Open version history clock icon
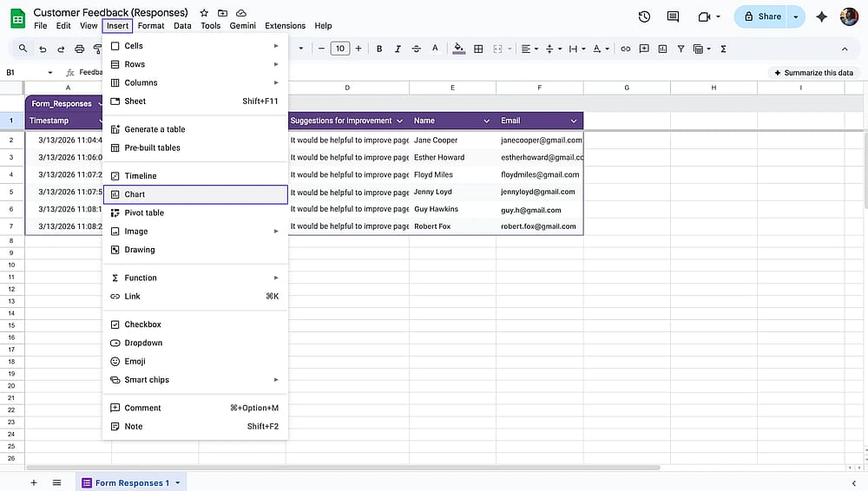Screen dimensions: 868x491 (x=644, y=16)
